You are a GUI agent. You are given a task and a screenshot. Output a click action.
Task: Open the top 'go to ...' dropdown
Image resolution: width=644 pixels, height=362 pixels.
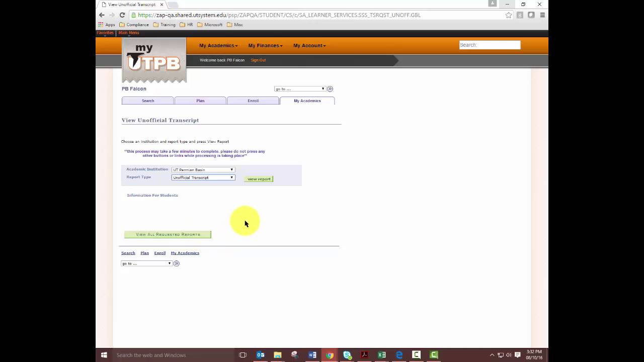point(300,89)
